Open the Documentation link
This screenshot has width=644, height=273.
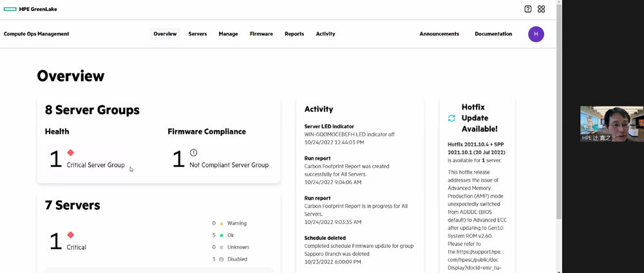point(493,34)
